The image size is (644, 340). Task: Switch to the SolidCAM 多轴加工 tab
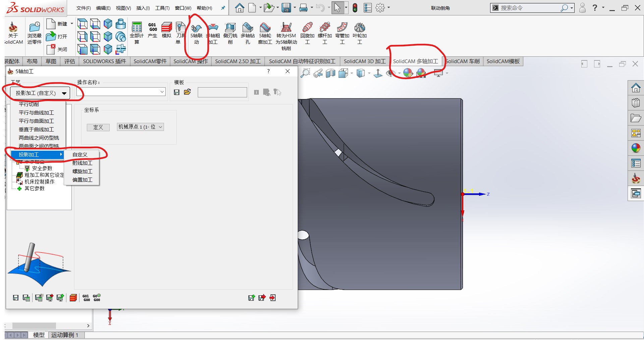click(415, 61)
